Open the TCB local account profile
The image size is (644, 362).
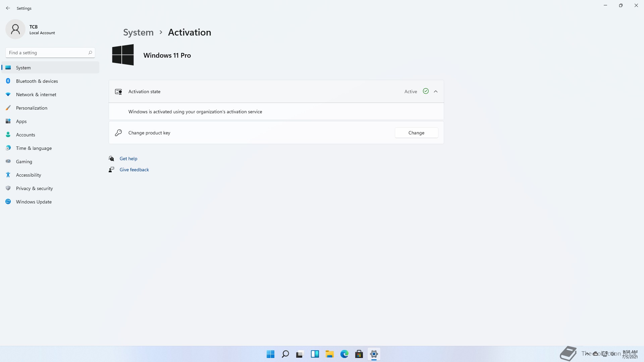coord(31,29)
